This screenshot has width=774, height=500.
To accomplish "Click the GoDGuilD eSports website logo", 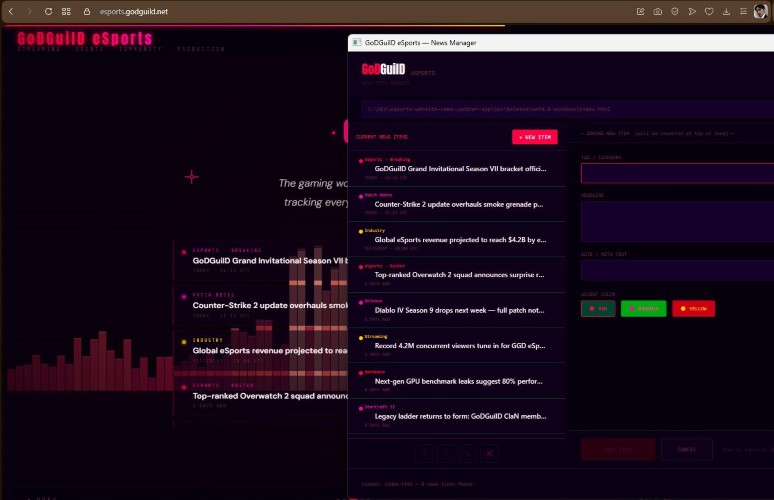I will click(85, 38).
